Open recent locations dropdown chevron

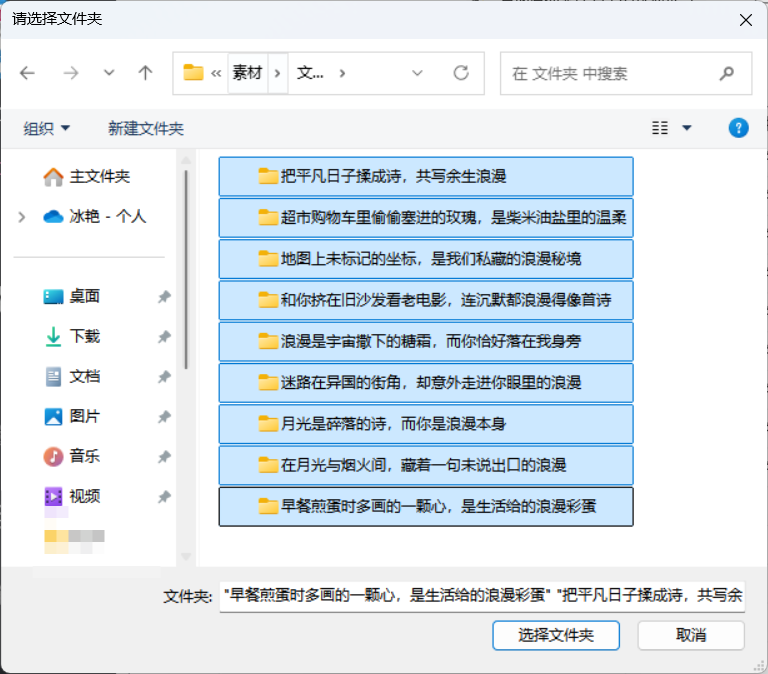point(109,73)
